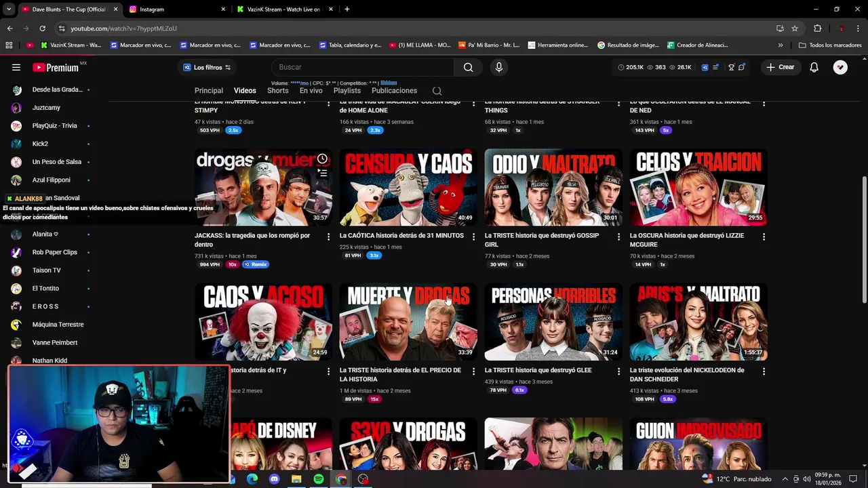Open Máquina Terrestre subscription
The height and width of the screenshot is (488, 868).
58,325
